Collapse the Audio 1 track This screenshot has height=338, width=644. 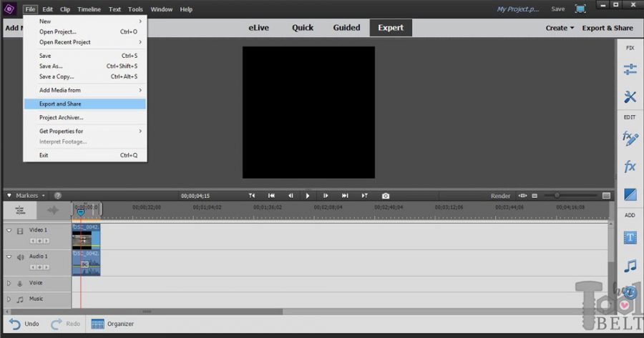pyautogui.click(x=9, y=257)
